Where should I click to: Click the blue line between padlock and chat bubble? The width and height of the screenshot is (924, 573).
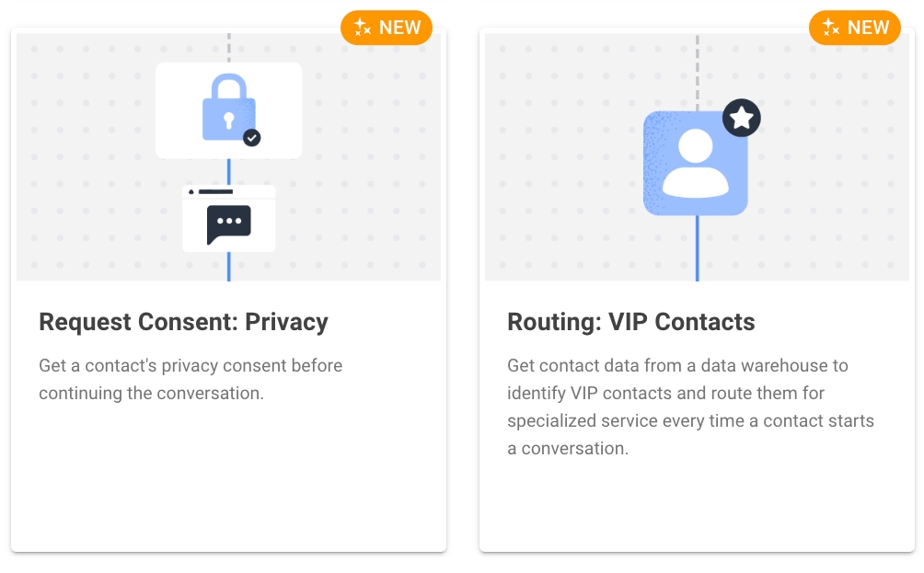point(228,171)
